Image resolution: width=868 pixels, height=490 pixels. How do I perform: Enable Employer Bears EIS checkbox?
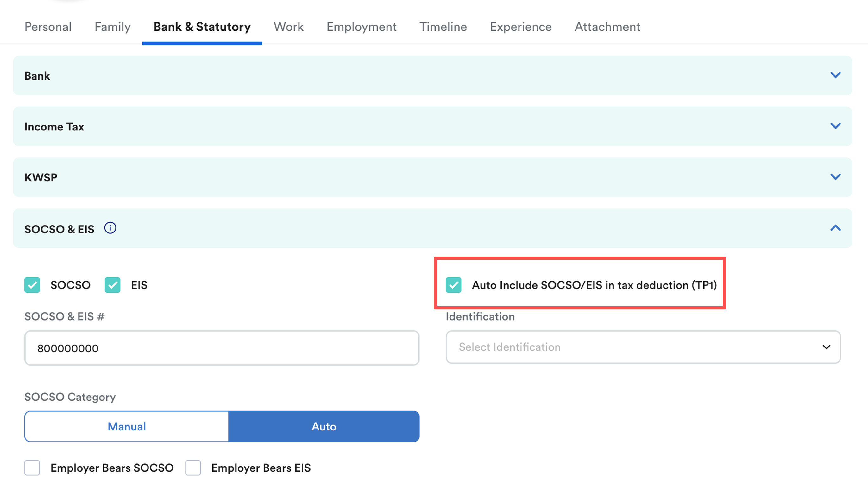(x=193, y=468)
